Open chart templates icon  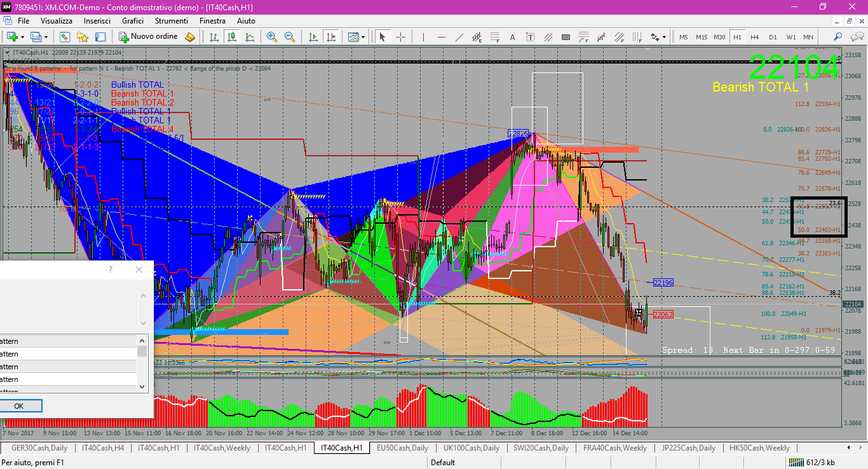[353, 37]
